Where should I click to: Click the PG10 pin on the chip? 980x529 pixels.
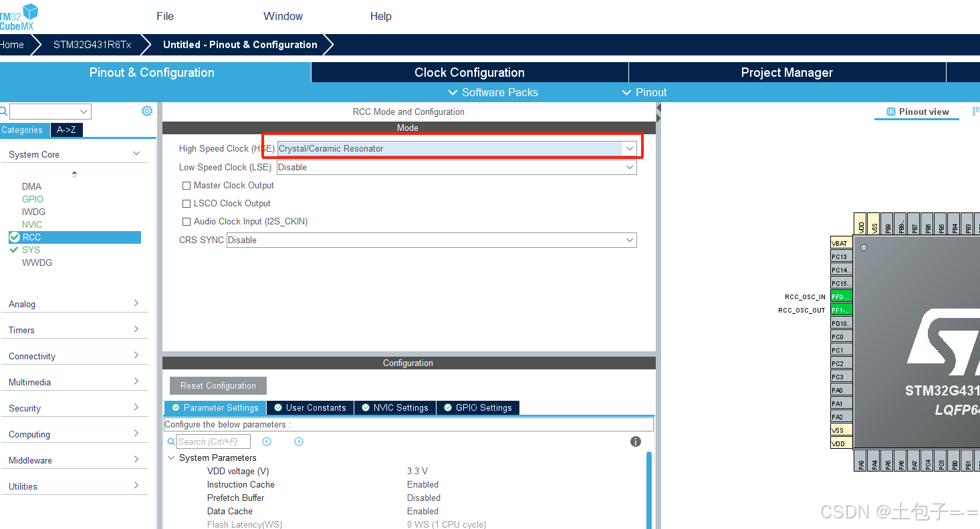click(841, 323)
